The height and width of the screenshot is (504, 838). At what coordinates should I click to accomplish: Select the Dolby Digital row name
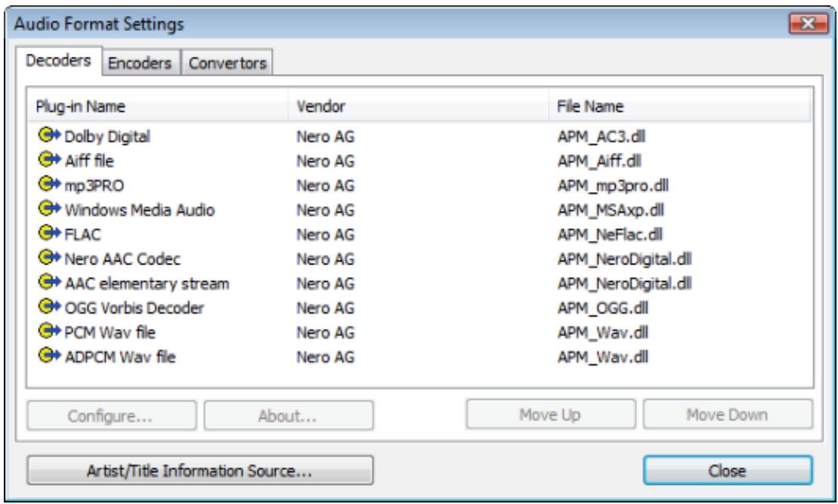107,137
